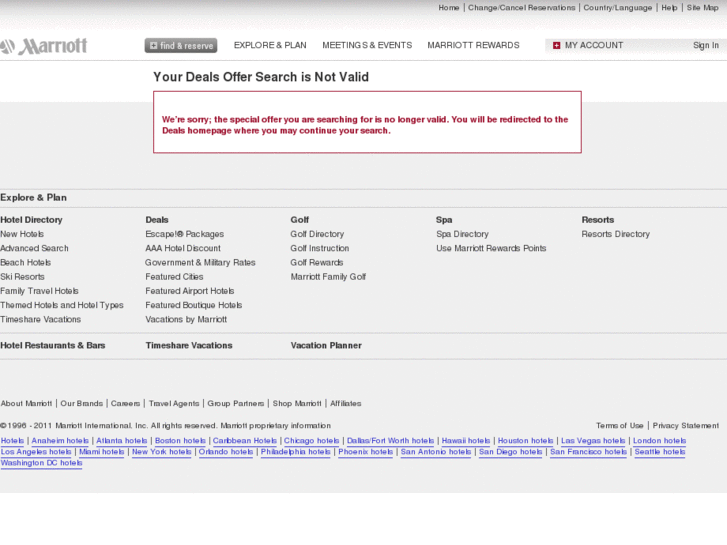Image resolution: width=727 pixels, height=545 pixels.
Task: Click the Marriott logo
Action: pyautogui.click(x=44, y=46)
